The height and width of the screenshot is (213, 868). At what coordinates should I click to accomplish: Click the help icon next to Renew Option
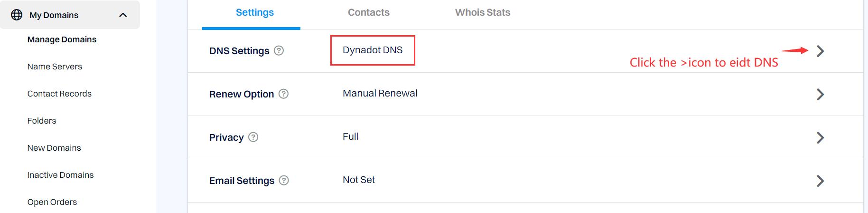point(283,94)
